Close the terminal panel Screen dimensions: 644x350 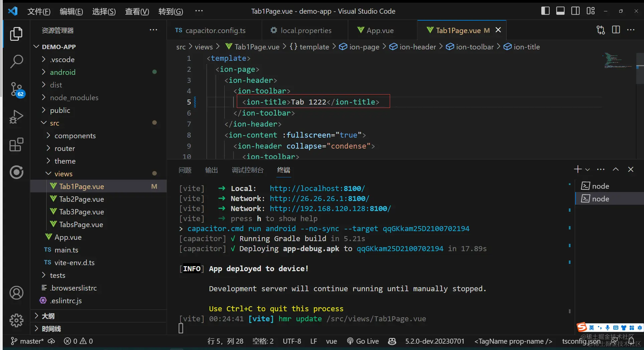click(631, 169)
